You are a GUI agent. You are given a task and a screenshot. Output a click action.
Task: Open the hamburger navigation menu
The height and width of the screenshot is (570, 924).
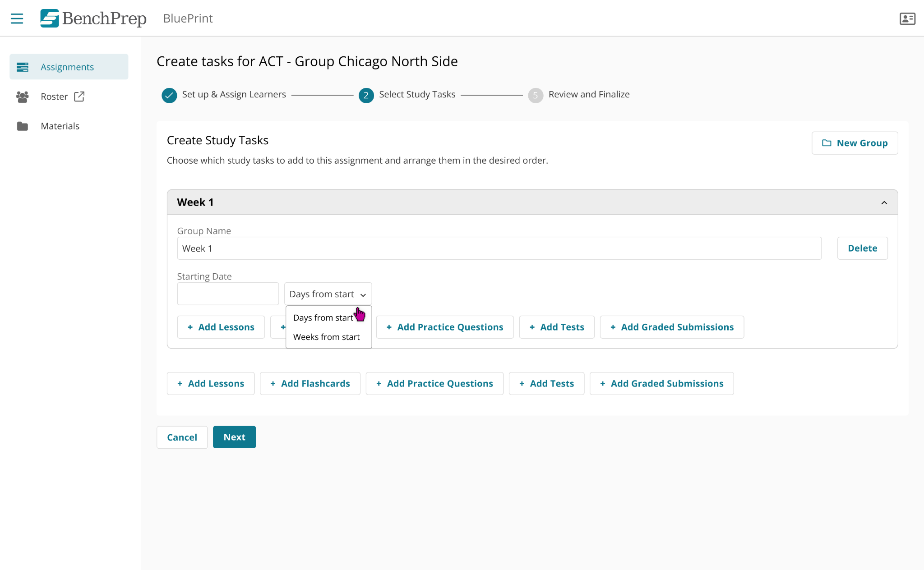(x=17, y=18)
